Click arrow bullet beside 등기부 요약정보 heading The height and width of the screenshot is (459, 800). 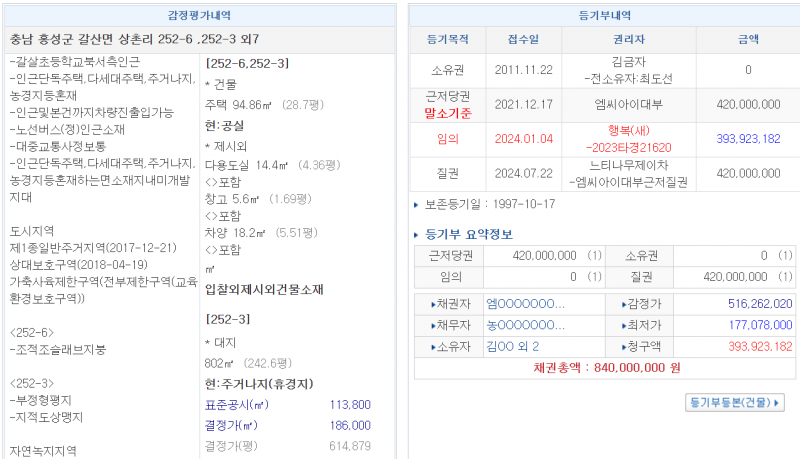(x=418, y=235)
